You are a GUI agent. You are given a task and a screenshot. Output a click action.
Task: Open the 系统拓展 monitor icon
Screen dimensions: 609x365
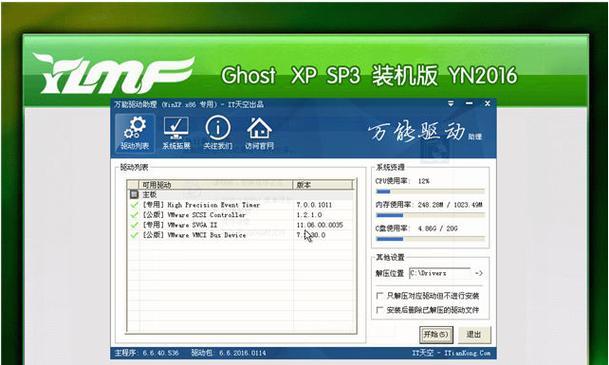(176, 133)
